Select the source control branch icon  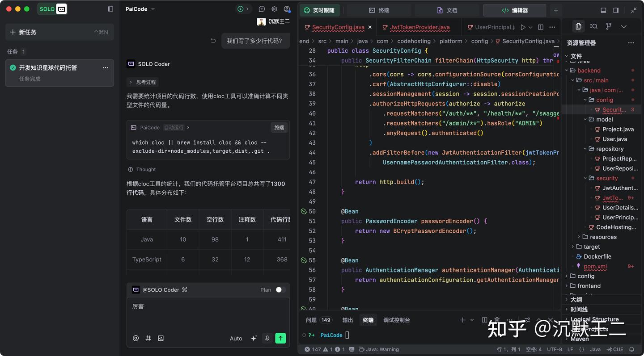tap(608, 26)
